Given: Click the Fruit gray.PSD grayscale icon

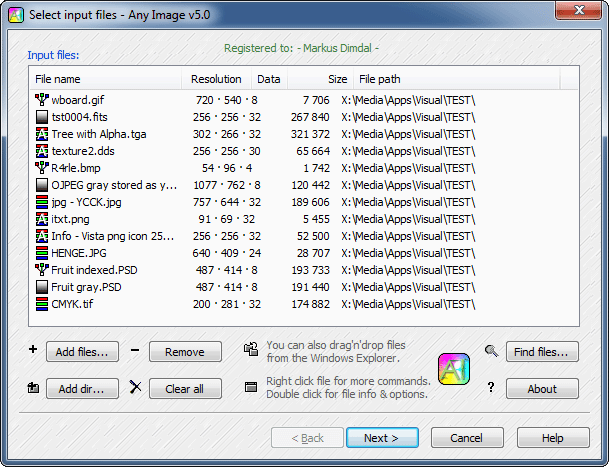Looking at the screenshot, I should coord(42,287).
